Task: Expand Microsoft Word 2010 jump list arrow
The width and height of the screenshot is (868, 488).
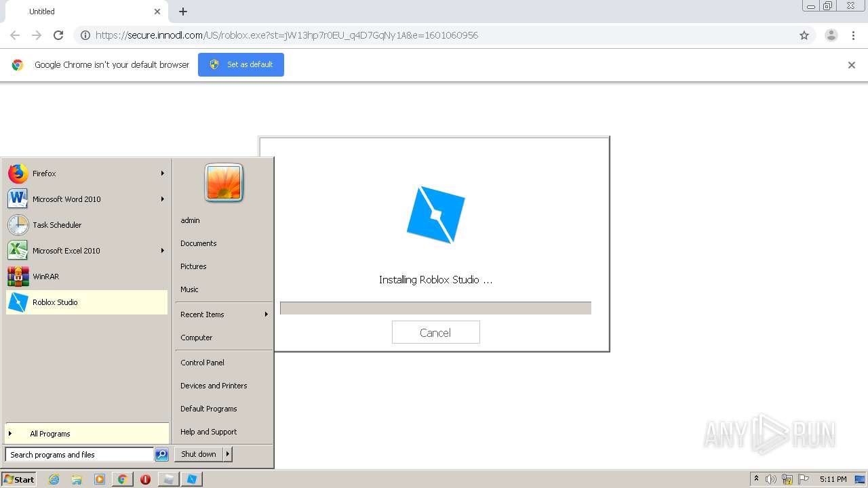Action: tap(162, 199)
